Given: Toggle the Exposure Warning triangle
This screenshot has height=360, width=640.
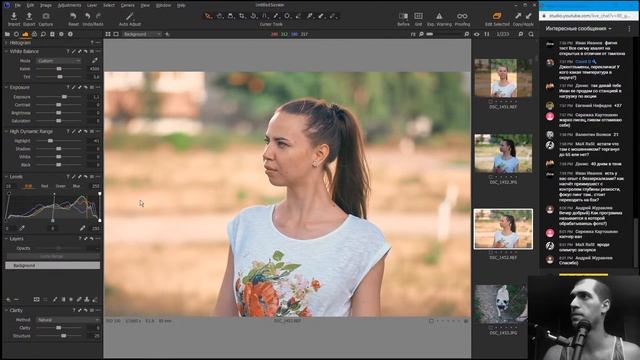Looking at the screenshot, I should pyautogui.click(x=439, y=16).
